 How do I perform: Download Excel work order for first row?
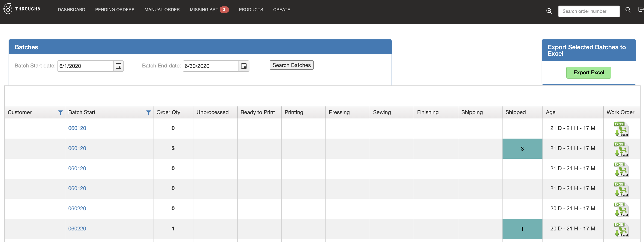click(621, 129)
